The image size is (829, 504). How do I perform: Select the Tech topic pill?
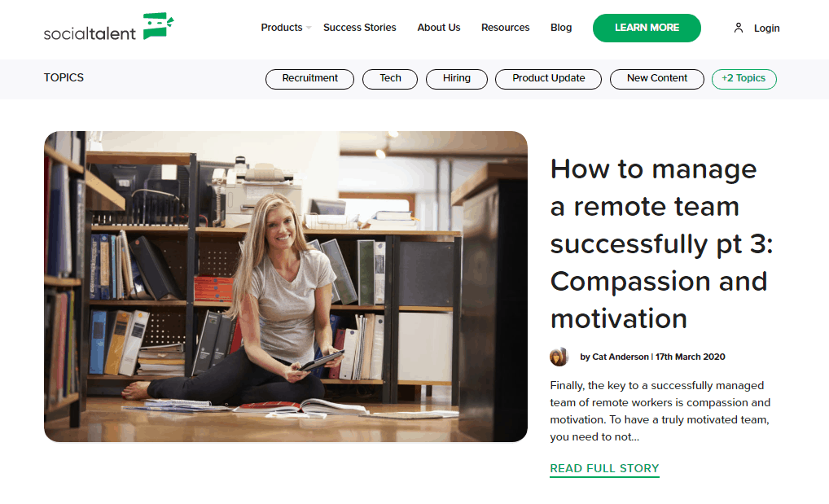(390, 79)
